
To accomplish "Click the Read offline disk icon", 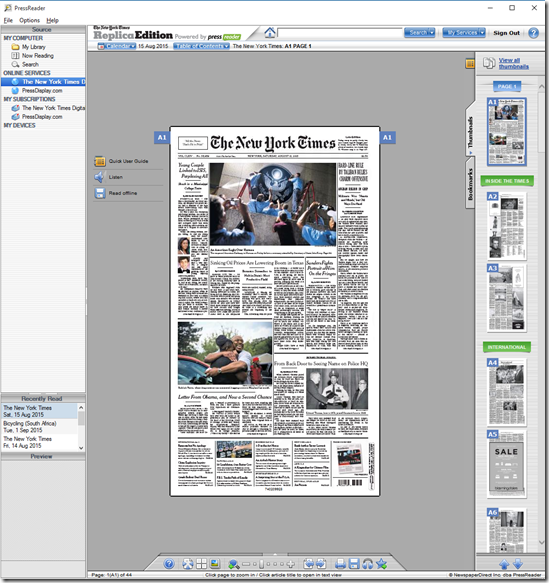I will pyautogui.click(x=100, y=193).
